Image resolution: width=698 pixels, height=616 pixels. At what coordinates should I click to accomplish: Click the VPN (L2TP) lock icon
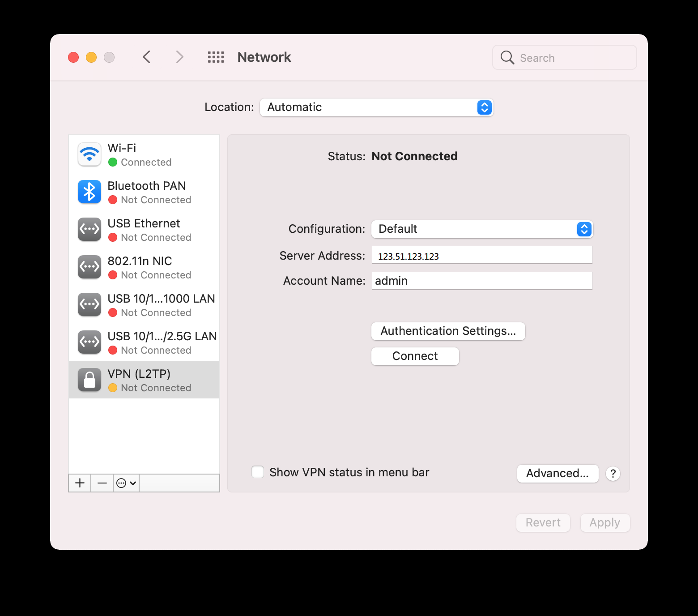coord(89,380)
